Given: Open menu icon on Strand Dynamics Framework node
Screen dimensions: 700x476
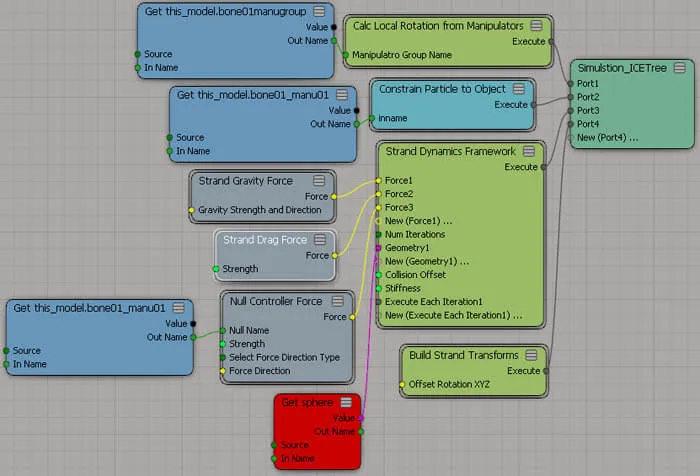Looking at the screenshot, I should point(529,151).
